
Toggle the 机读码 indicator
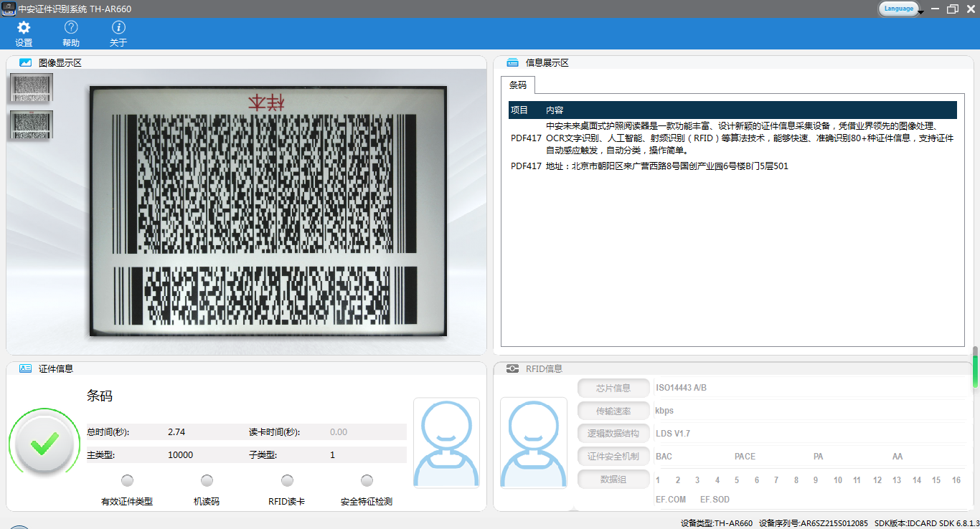[x=207, y=480]
